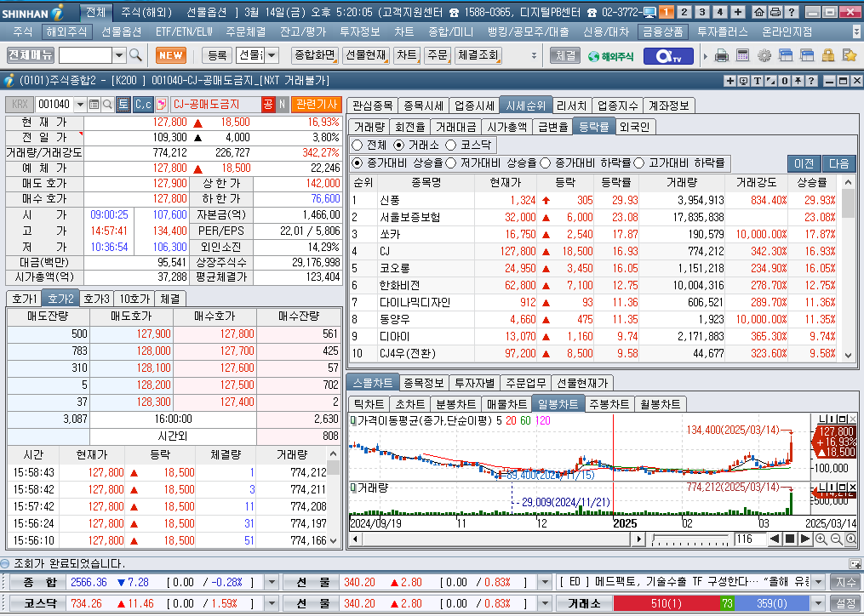
Task: Click the 이전 previous page button
Action: click(x=804, y=163)
